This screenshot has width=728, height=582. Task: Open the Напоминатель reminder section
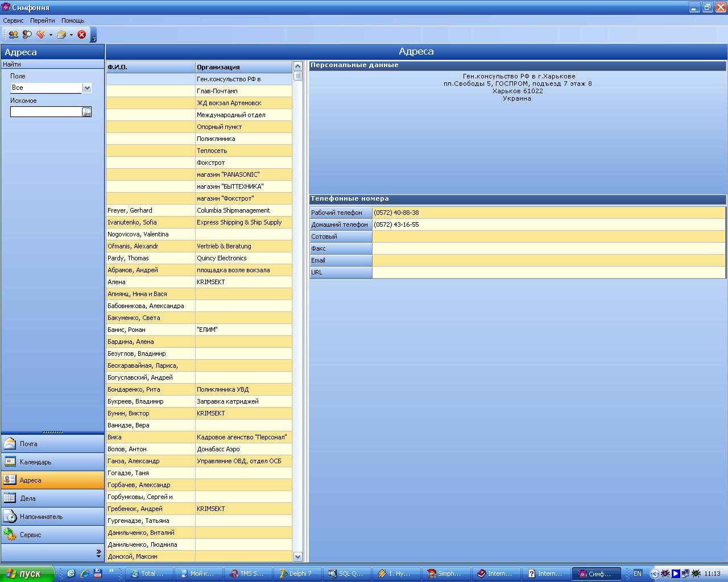tap(52, 517)
